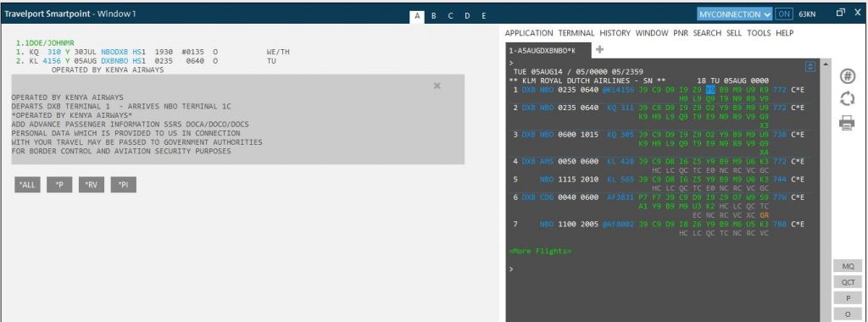Click flight number 310 in PNR segment 1

point(53,52)
